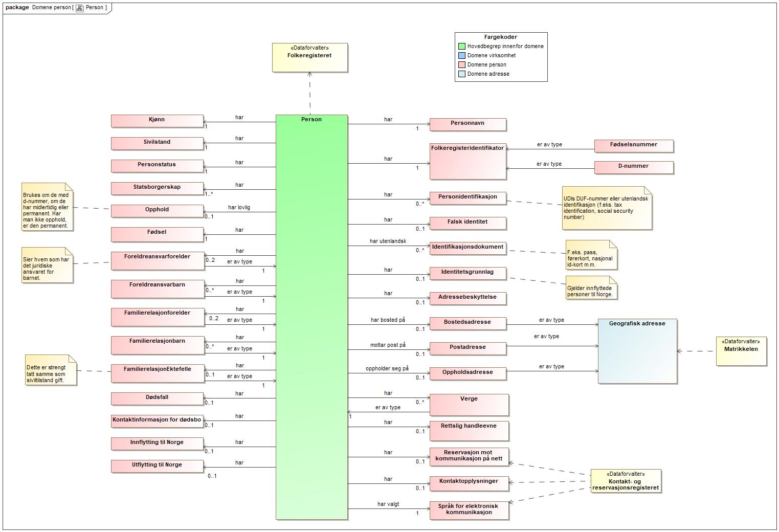Click the D-nummer class box
The height and width of the screenshot is (532, 779).
click(633, 167)
